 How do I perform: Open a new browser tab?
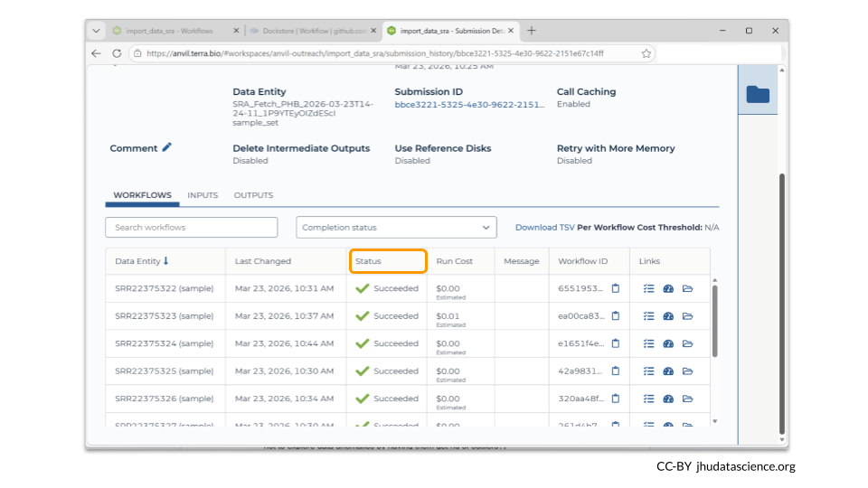coord(532,31)
